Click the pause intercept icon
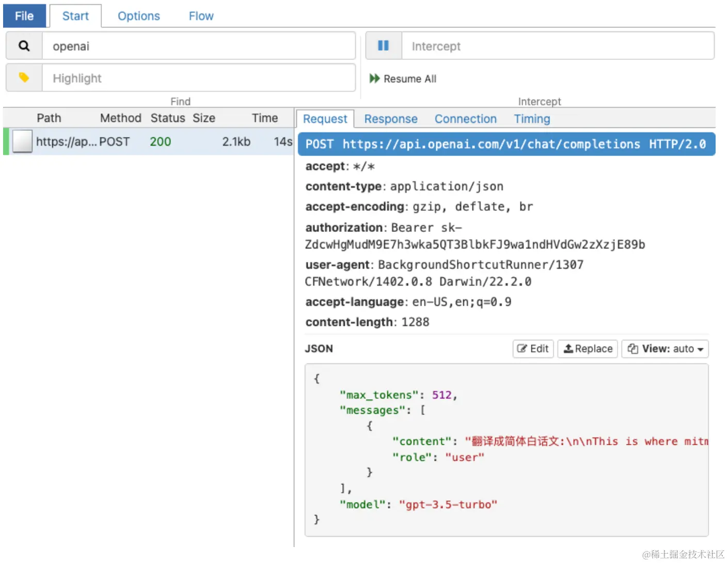The width and height of the screenshot is (728, 563). (x=383, y=46)
